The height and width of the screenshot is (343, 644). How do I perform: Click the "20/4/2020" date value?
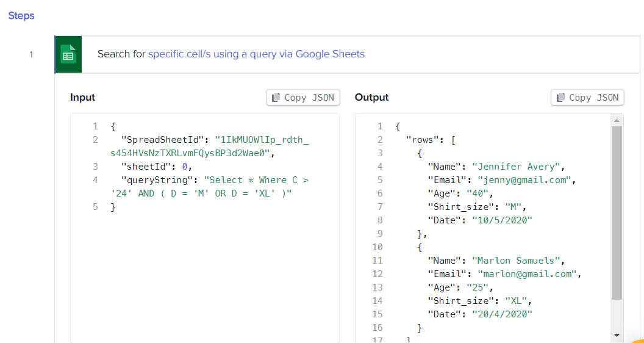[503, 314]
